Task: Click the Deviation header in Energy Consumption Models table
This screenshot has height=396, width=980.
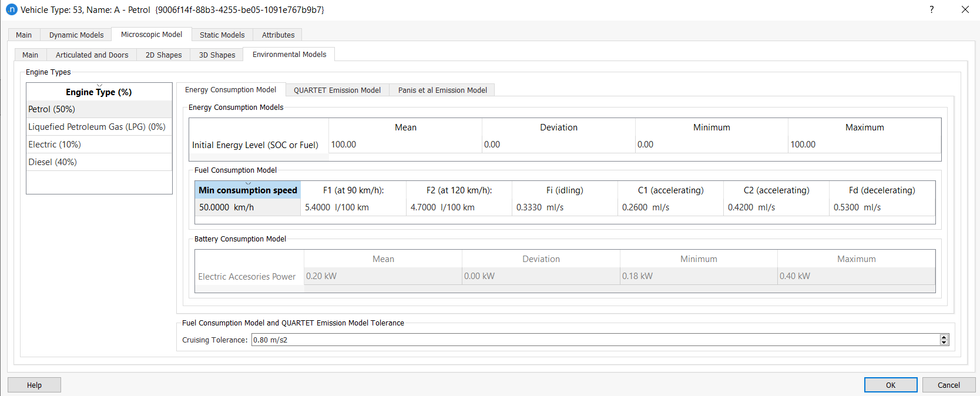Action: (x=559, y=127)
